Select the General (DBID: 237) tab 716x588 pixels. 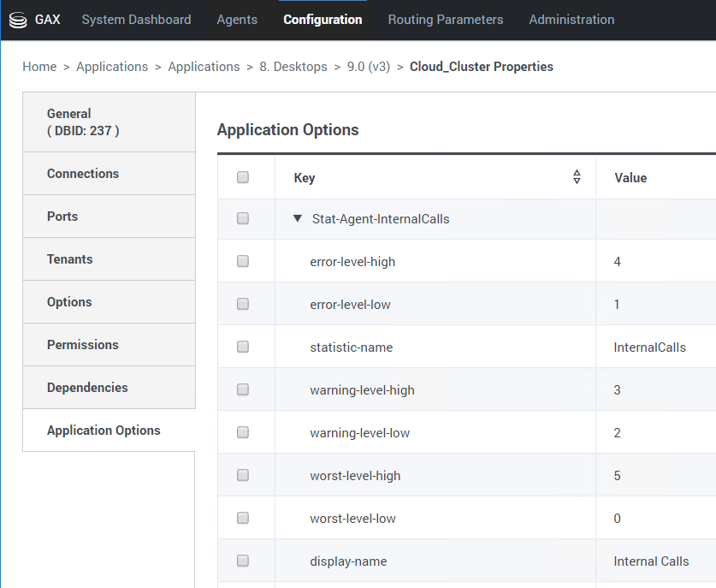pyautogui.click(x=83, y=122)
